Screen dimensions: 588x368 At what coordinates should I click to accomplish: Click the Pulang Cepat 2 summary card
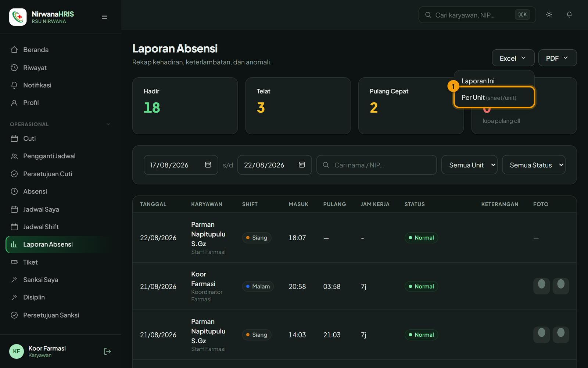(411, 106)
